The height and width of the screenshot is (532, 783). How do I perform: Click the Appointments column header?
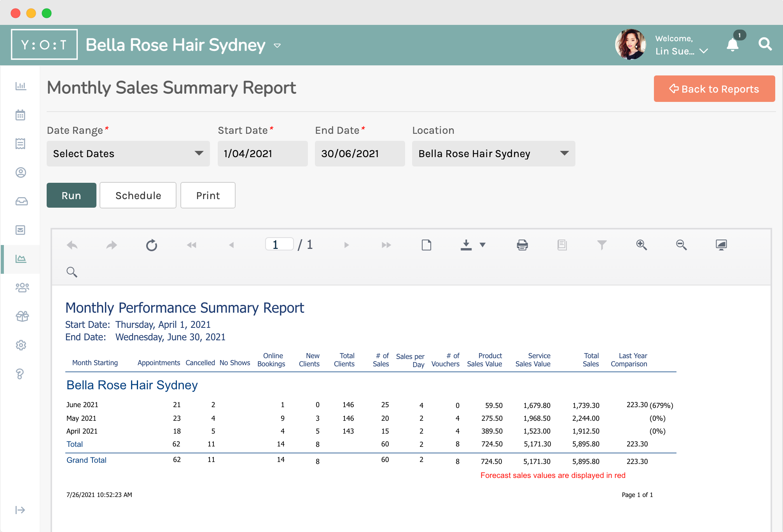tap(159, 363)
